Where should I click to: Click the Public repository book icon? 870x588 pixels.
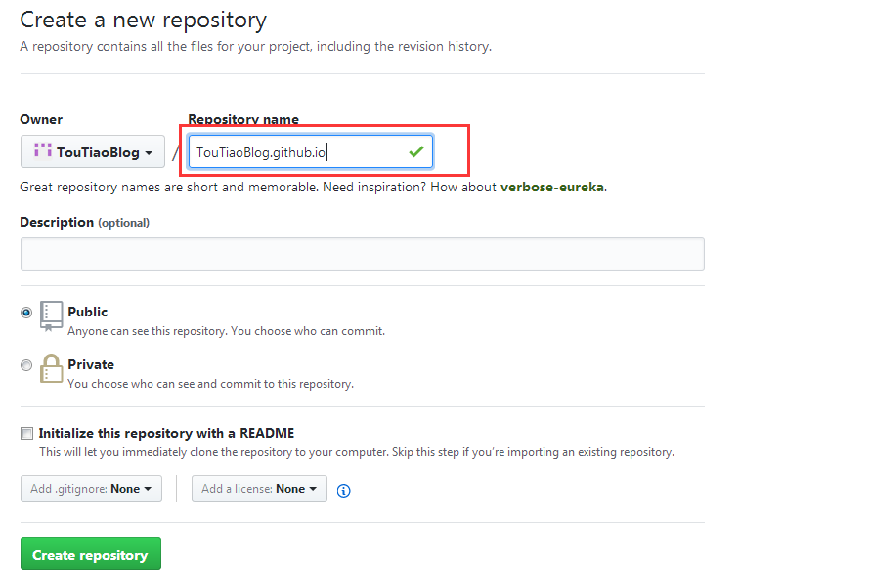point(51,316)
